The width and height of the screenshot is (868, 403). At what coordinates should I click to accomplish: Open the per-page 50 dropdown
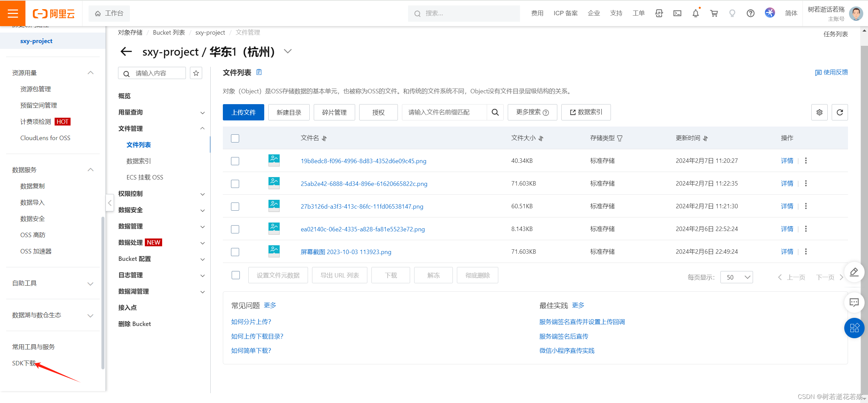736,277
